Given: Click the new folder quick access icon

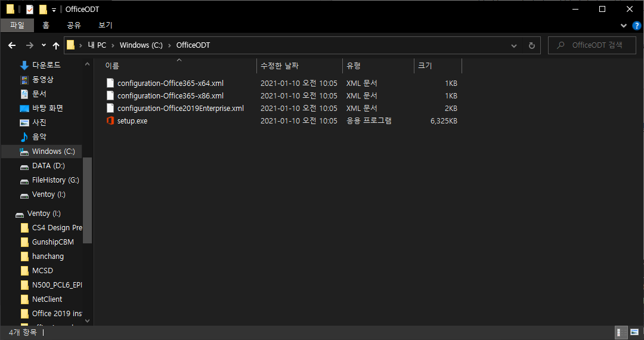Looking at the screenshot, I should point(43,9).
